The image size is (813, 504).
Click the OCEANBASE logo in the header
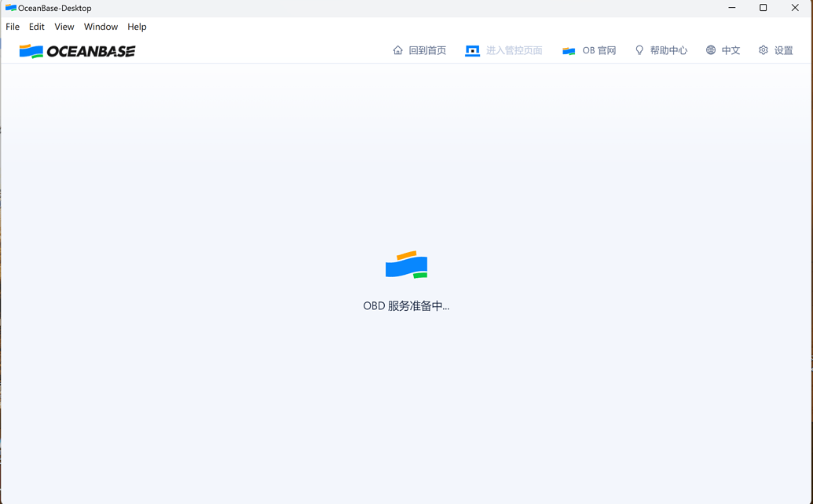76,50
